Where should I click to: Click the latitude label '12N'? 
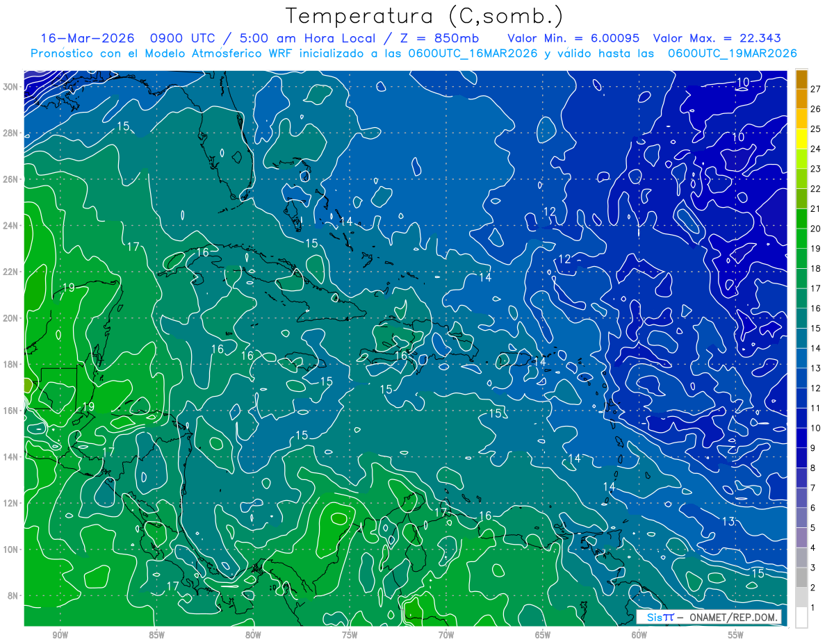(10, 503)
